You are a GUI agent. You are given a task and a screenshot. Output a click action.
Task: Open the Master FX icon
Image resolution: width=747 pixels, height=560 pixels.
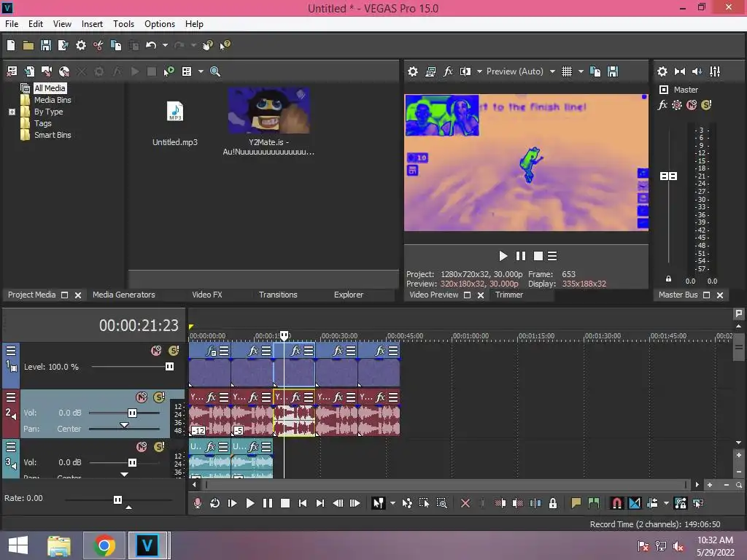[662, 105]
